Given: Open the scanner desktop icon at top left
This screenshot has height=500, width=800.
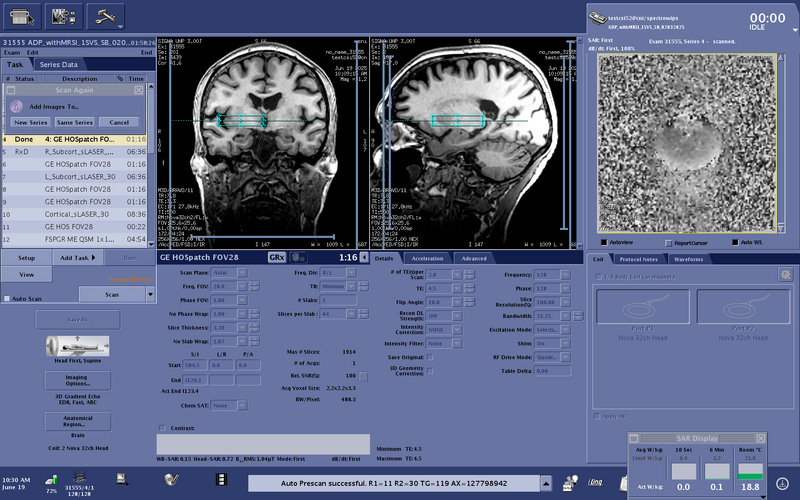Looking at the screenshot, I should click(x=22, y=17).
